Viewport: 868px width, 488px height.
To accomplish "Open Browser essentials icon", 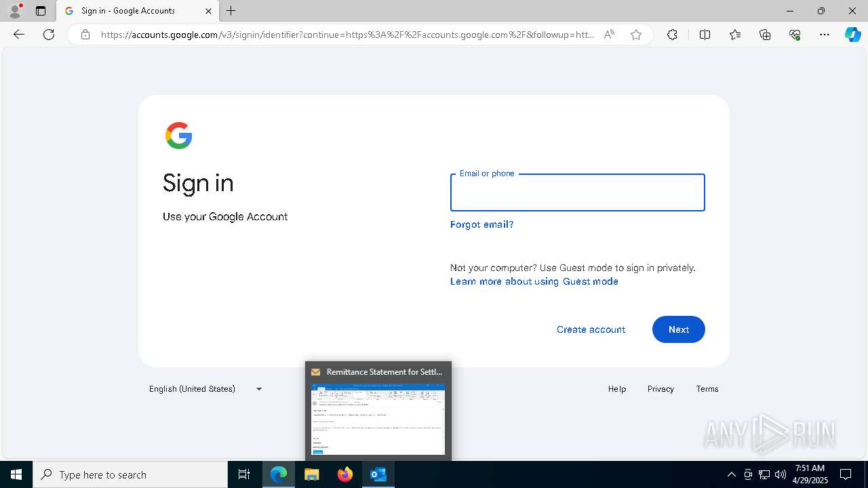I will tap(795, 35).
